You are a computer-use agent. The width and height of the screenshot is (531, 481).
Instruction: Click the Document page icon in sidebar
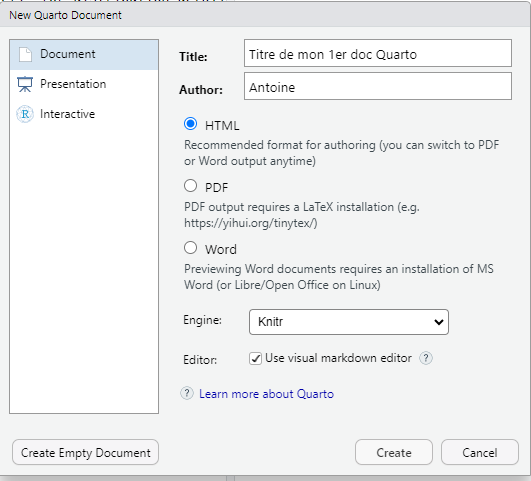click(x=25, y=55)
